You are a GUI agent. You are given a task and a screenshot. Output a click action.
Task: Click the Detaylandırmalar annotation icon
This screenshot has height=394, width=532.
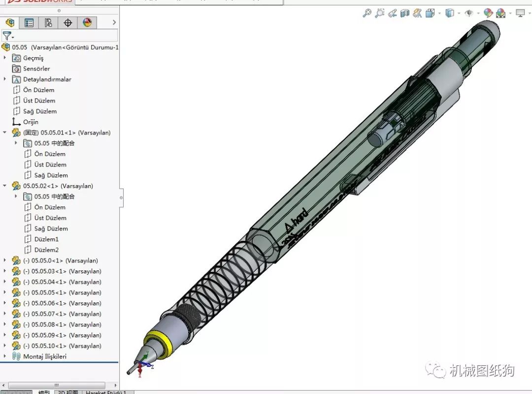(16, 79)
